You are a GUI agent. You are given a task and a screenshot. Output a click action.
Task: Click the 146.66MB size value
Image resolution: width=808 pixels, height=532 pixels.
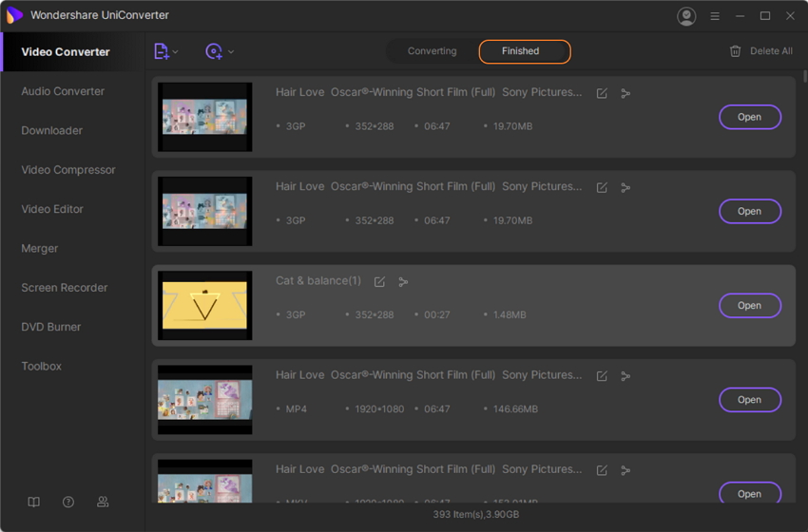tap(515, 408)
